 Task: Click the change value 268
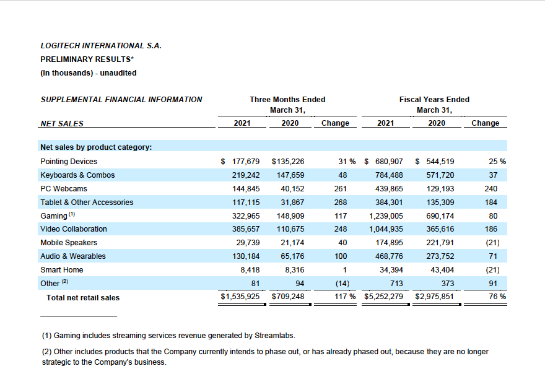tap(340, 203)
